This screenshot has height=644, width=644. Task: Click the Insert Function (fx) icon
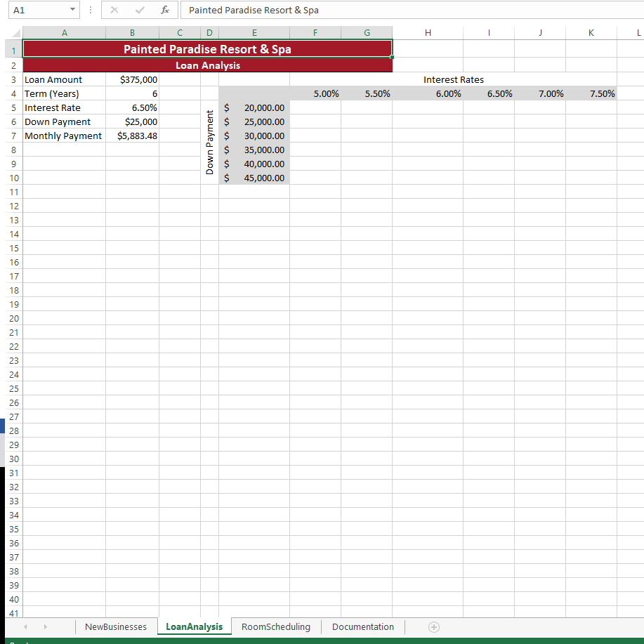point(165,10)
